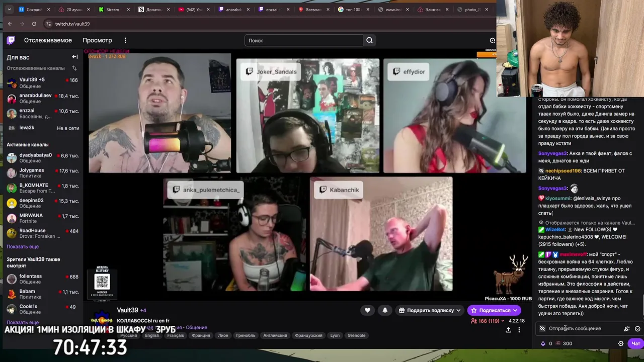Reload the page

click(34, 24)
